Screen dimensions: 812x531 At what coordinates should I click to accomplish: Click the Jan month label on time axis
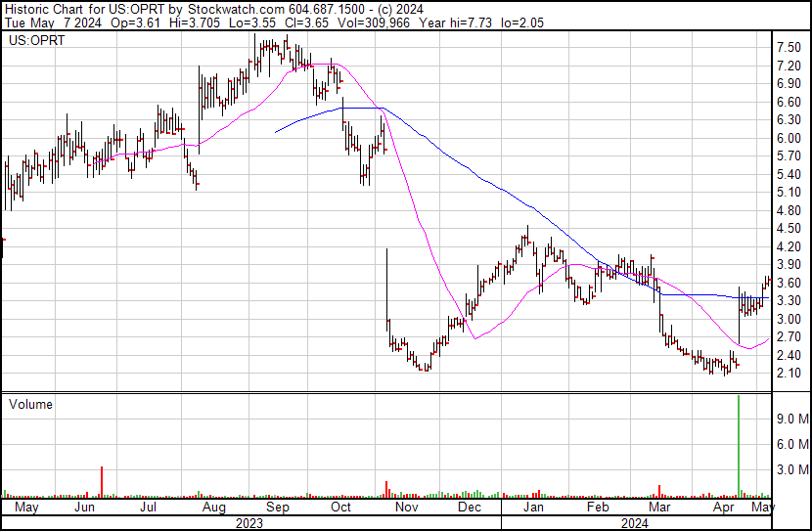click(533, 508)
